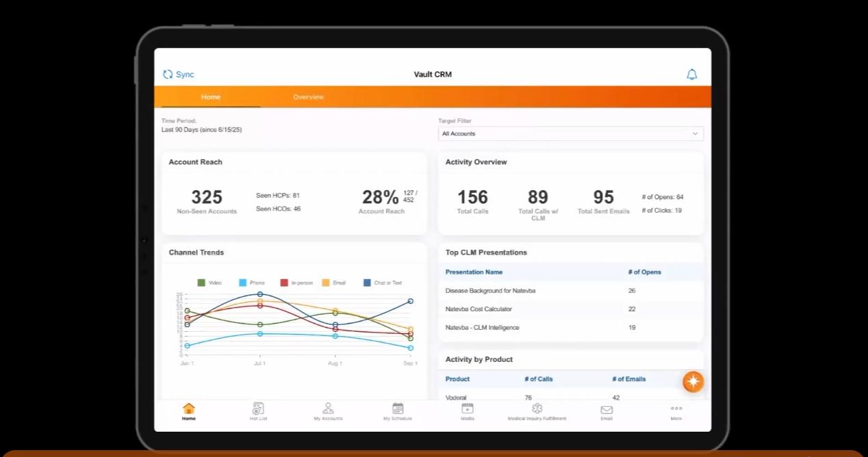Click the Sync refresh icon

point(168,75)
